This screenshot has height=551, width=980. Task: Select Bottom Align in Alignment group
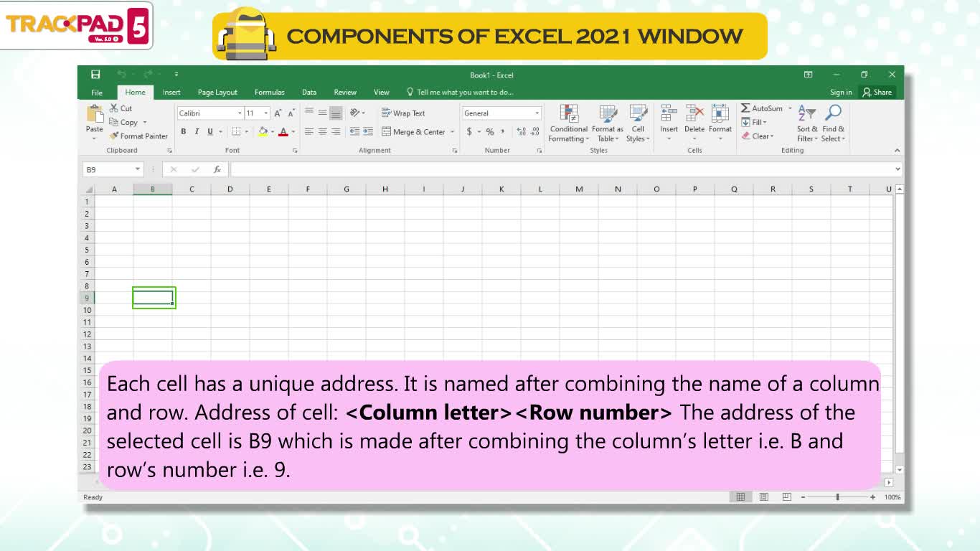336,113
